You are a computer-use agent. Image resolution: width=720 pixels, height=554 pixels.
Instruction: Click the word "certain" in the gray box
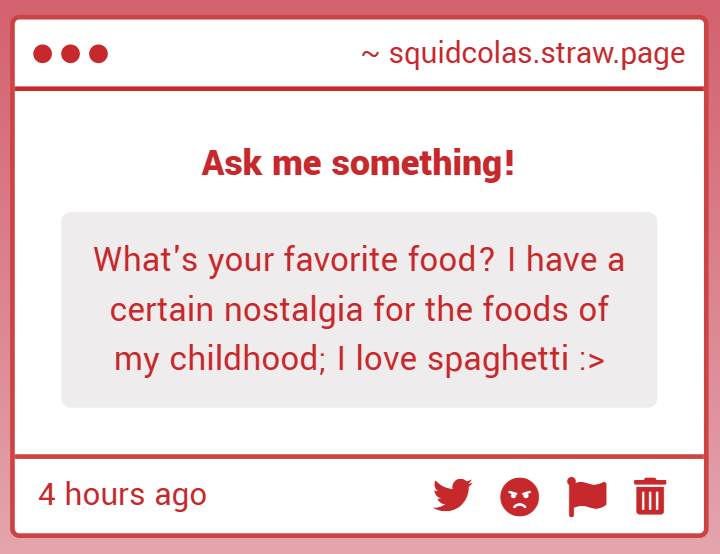(x=162, y=309)
